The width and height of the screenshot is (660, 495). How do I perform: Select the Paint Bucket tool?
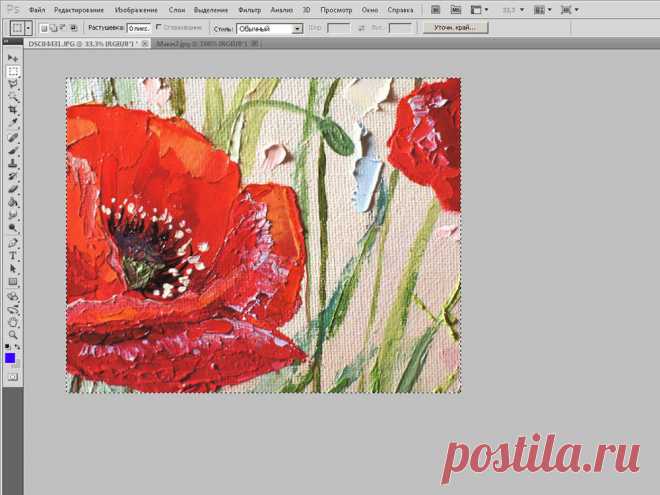click(13, 202)
